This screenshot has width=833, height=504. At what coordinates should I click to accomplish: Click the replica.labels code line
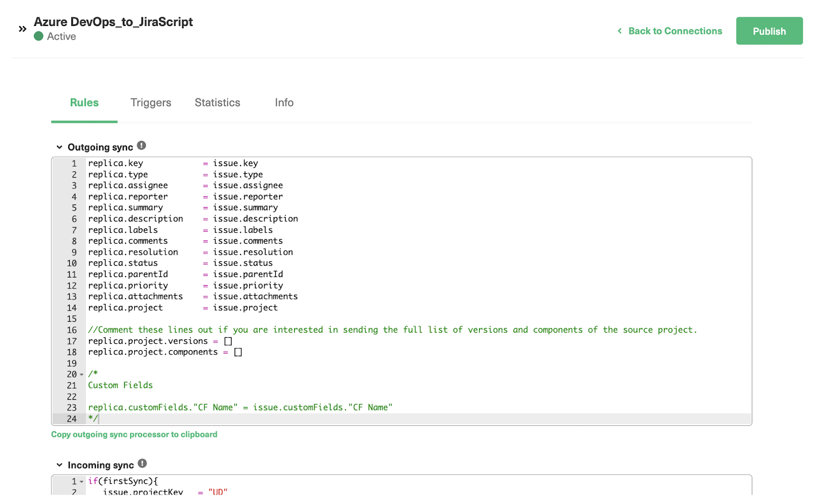[x=180, y=230]
